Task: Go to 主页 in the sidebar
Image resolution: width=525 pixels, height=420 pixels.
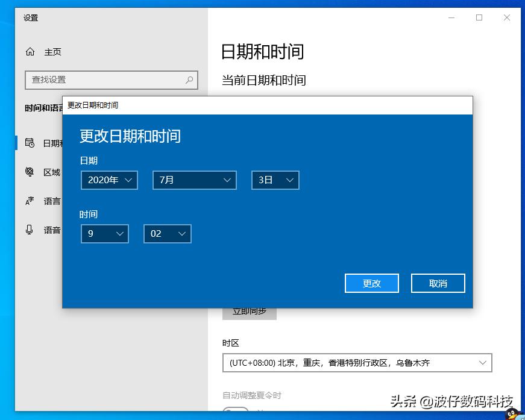Action: (53, 52)
